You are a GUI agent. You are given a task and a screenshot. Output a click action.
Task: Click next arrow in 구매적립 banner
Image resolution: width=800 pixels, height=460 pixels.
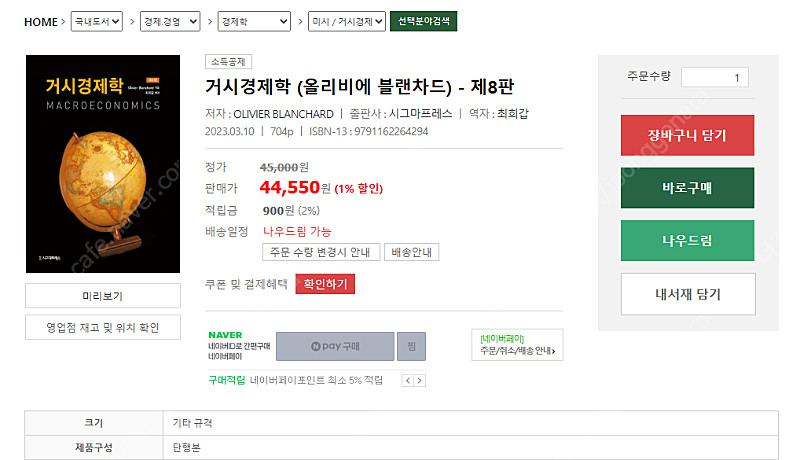420,380
